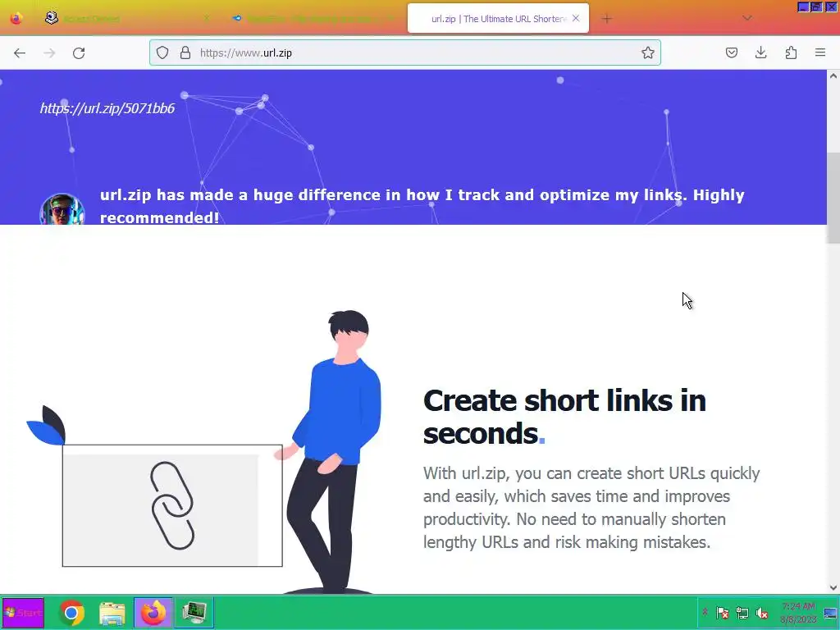Screen dimensions: 840x630
Task: Click the short link https://url.zip/5071bb6
Action: click(107, 108)
